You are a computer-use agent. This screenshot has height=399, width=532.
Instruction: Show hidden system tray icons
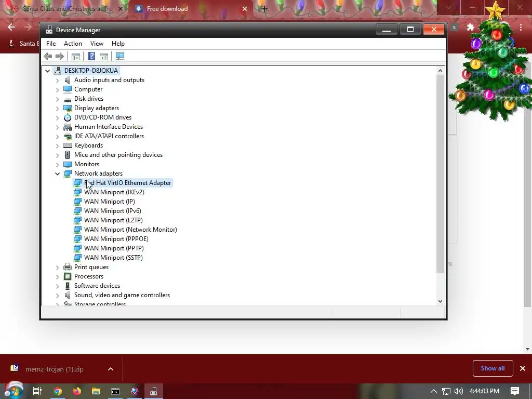coord(434,391)
